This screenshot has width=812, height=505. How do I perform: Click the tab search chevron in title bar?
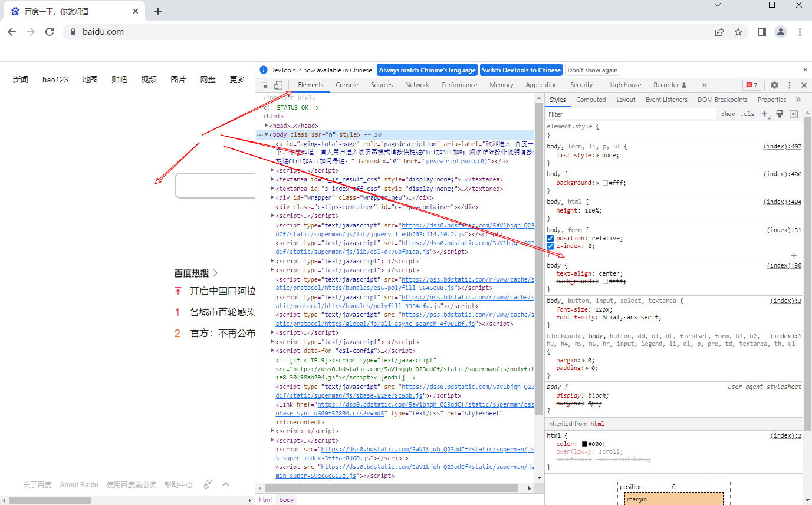[x=718, y=5]
